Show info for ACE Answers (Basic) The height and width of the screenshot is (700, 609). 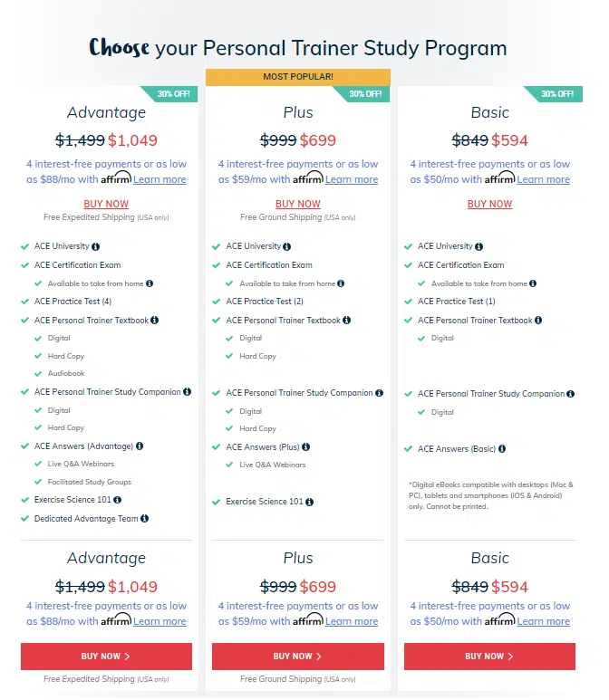[x=502, y=448]
